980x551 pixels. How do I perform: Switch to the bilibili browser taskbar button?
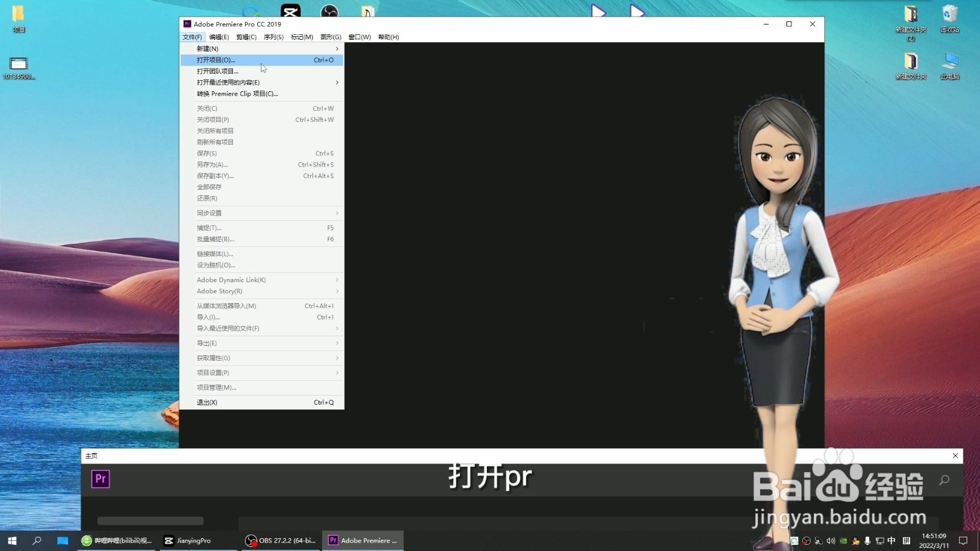[x=118, y=541]
